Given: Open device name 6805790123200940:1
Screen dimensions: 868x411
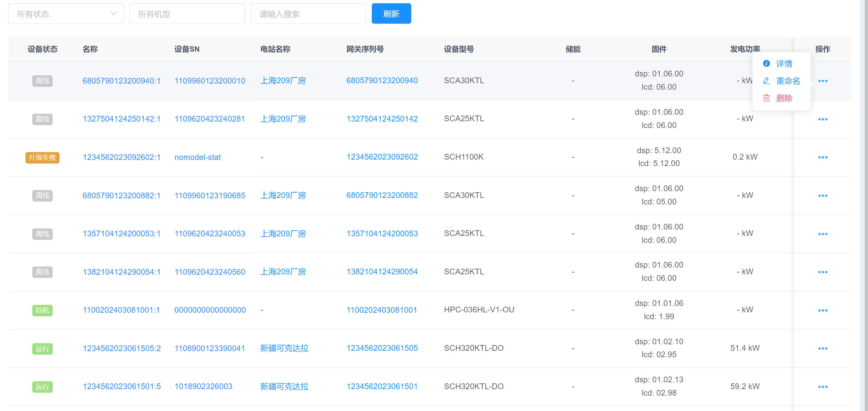Looking at the screenshot, I should (x=122, y=81).
